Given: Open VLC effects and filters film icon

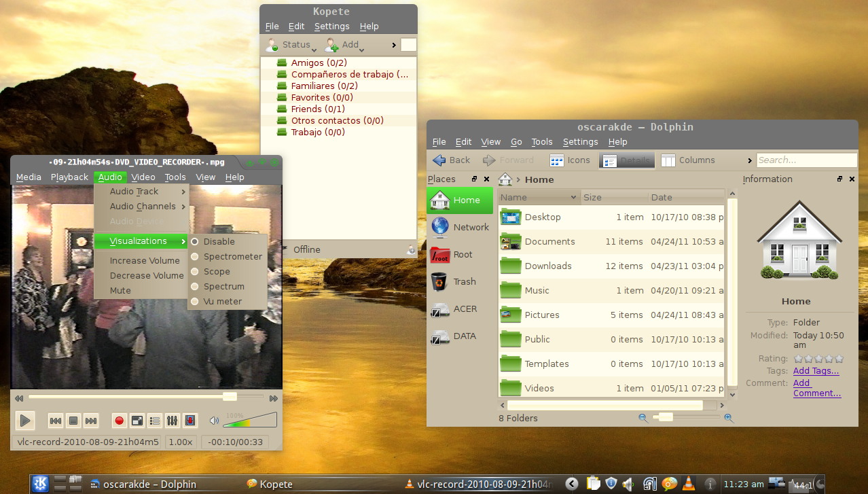Looking at the screenshot, I should point(190,421).
